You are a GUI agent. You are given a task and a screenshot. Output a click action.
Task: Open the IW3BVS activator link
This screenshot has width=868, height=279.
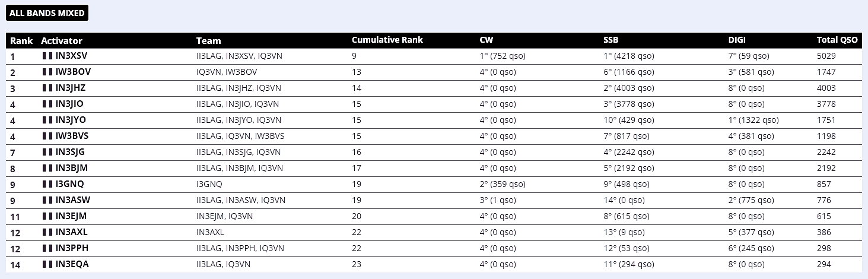pyautogui.click(x=72, y=136)
